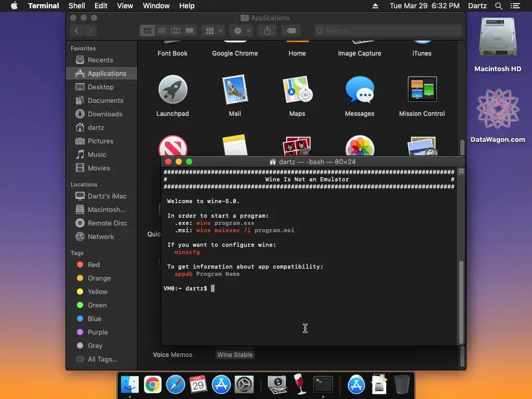Image resolution: width=532 pixels, height=399 pixels.
Task: Choose the Orange tag
Action: click(x=101, y=278)
